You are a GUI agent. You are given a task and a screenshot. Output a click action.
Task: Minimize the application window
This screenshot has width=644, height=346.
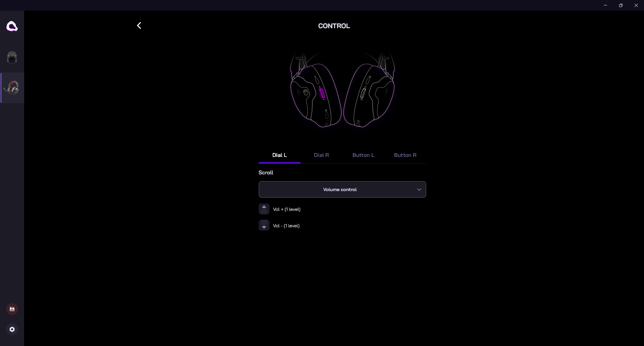pyautogui.click(x=605, y=5)
